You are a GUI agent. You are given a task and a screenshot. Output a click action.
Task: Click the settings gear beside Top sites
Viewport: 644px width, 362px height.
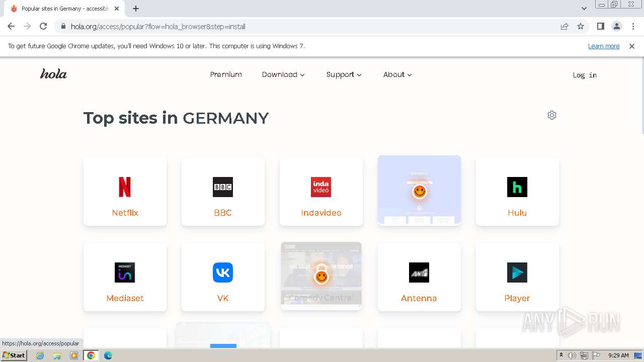pyautogui.click(x=552, y=115)
